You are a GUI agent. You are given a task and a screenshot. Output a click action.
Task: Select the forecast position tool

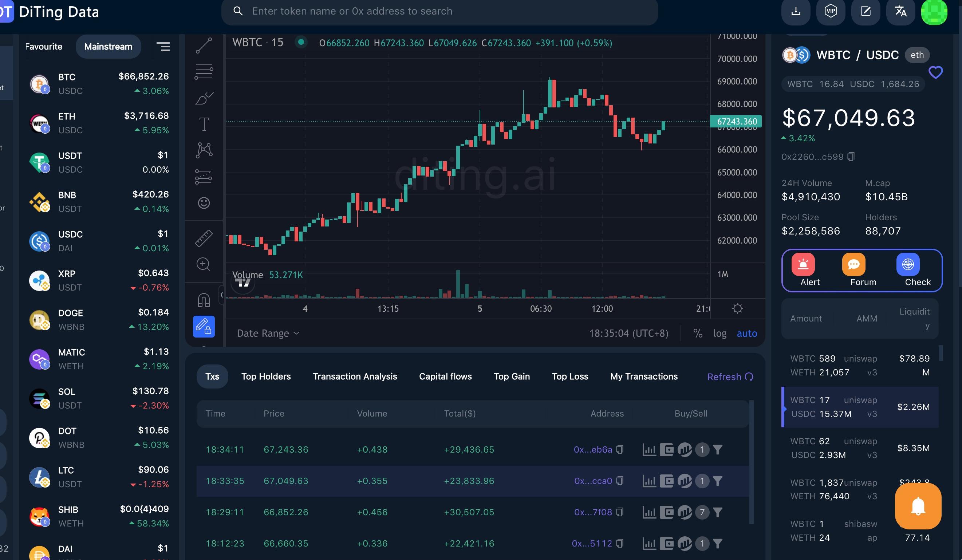204,177
